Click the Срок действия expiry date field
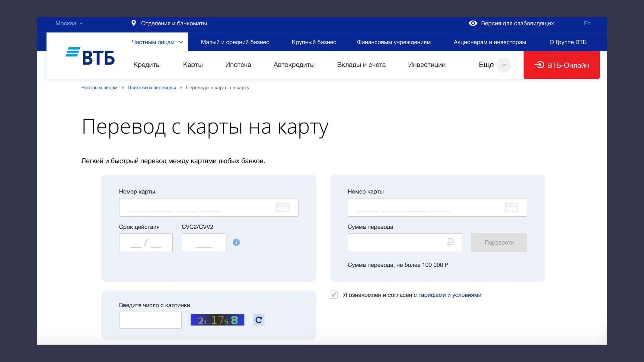The width and height of the screenshot is (644, 362). (146, 243)
